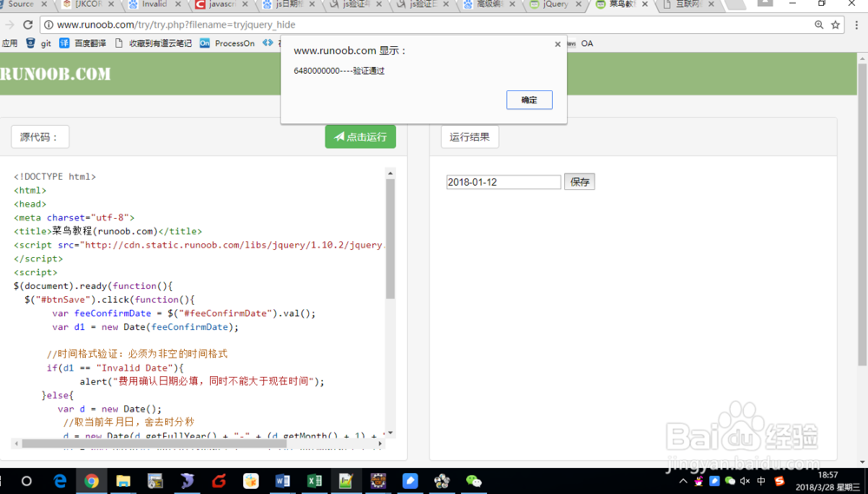This screenshot has width=868, height=494.
Task: Click the Sogou S tray icon
Action: [x=779, y=481]
